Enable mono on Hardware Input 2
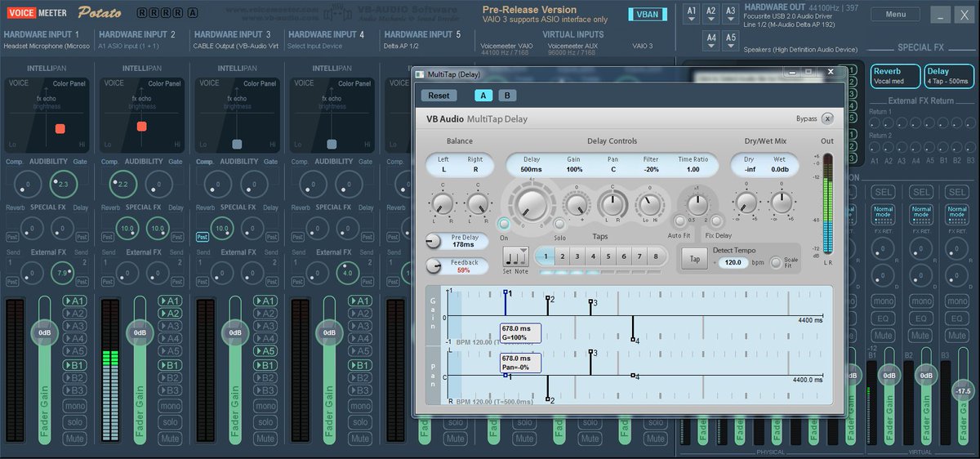This screenshot has height=459, width=980. pos(170,406)
